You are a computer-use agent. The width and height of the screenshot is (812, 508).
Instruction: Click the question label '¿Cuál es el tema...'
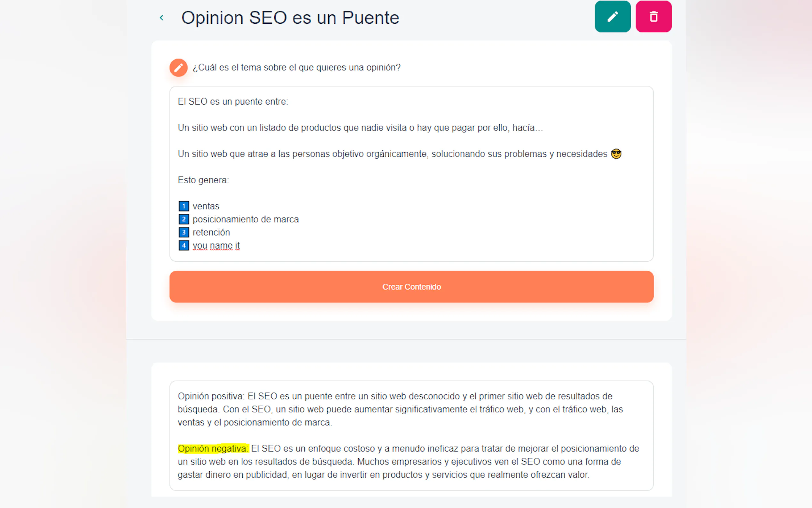tap(296, 67)
